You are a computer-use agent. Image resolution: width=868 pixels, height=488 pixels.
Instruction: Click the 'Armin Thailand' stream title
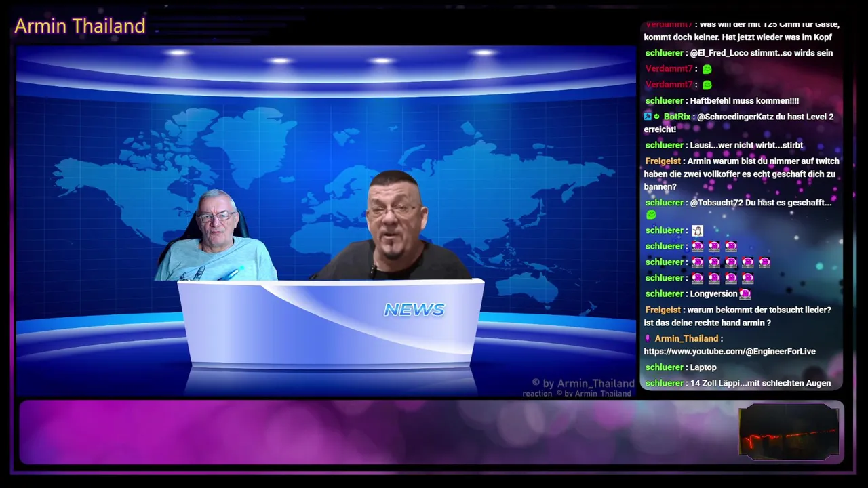[80, 26]
